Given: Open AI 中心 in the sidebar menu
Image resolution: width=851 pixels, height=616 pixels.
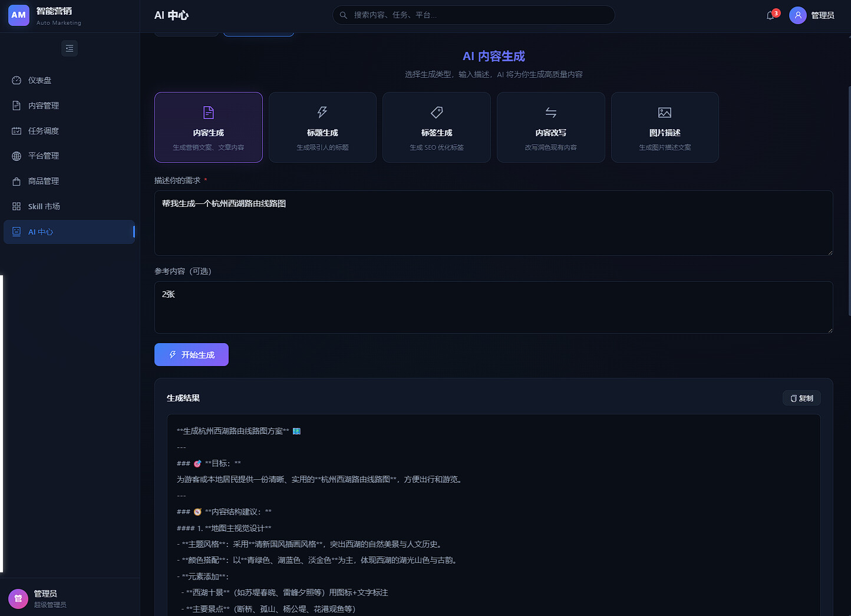Looking at the screenshot, I should (69, 232).
